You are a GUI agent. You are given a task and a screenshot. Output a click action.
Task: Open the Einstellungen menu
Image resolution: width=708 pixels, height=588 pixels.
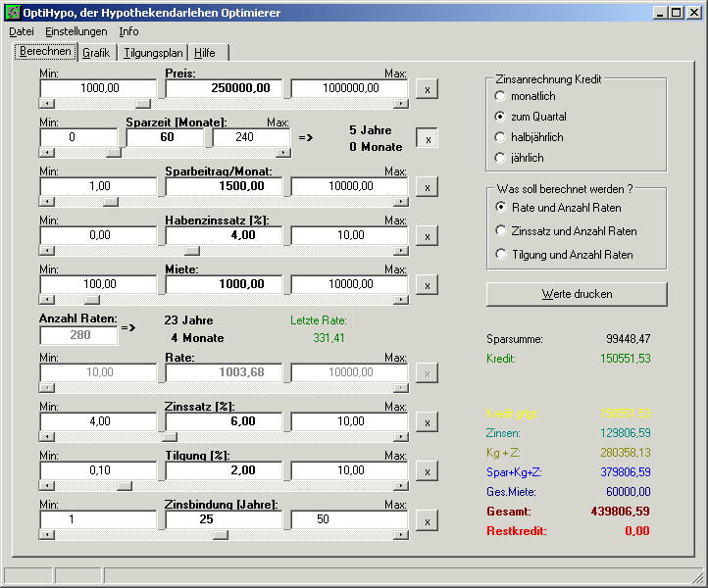click(76, 31)
